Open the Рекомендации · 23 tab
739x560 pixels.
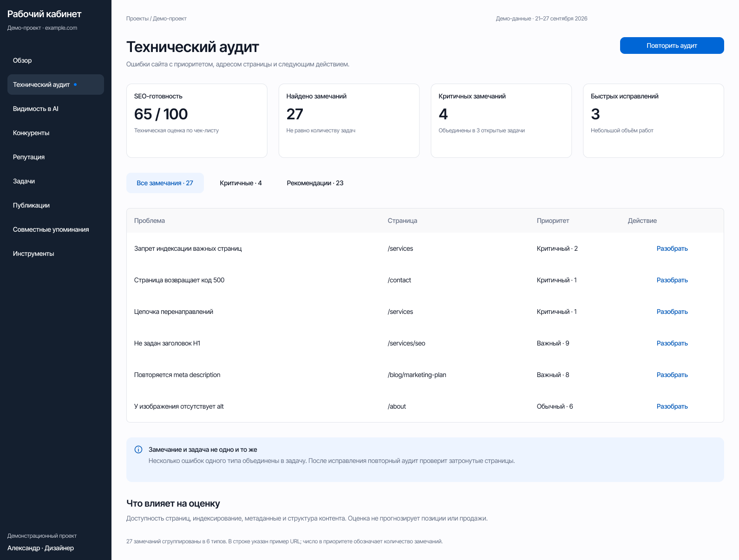(315, 183)
